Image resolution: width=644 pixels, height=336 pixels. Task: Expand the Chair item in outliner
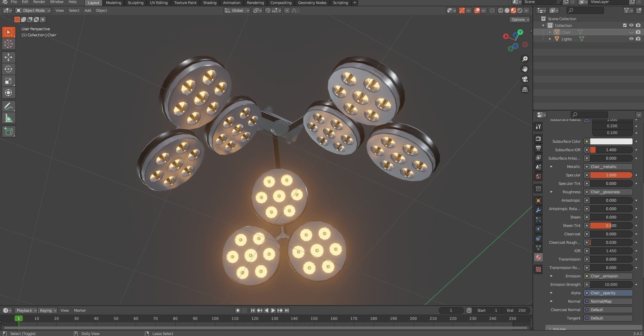(x=550, y=32)
